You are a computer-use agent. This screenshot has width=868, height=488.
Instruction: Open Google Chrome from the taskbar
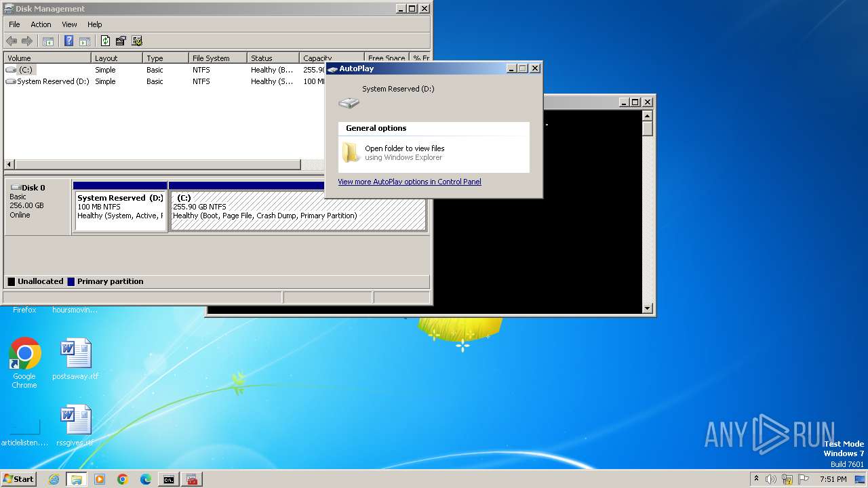coord(123,479)
